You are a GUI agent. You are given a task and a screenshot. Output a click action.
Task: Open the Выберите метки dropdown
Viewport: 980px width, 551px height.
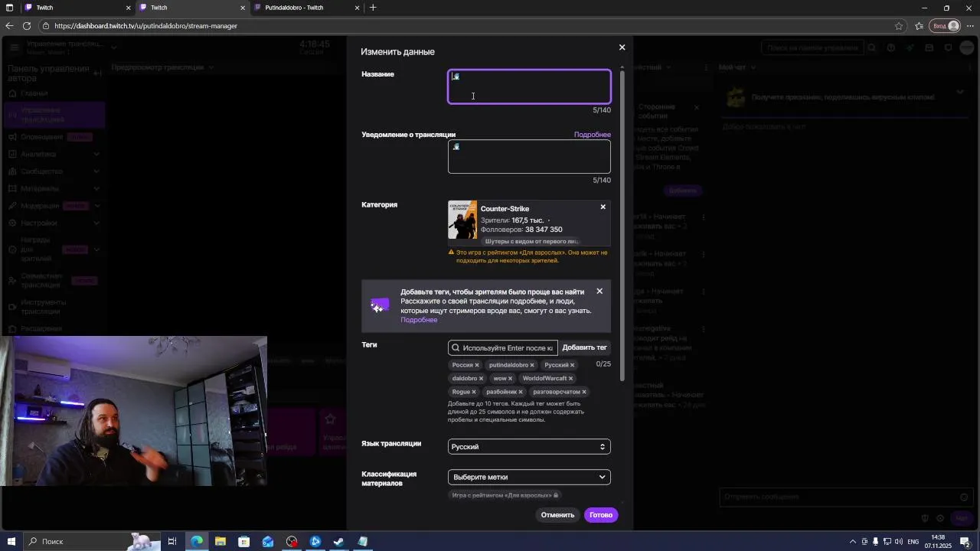(x=529, y=477)
